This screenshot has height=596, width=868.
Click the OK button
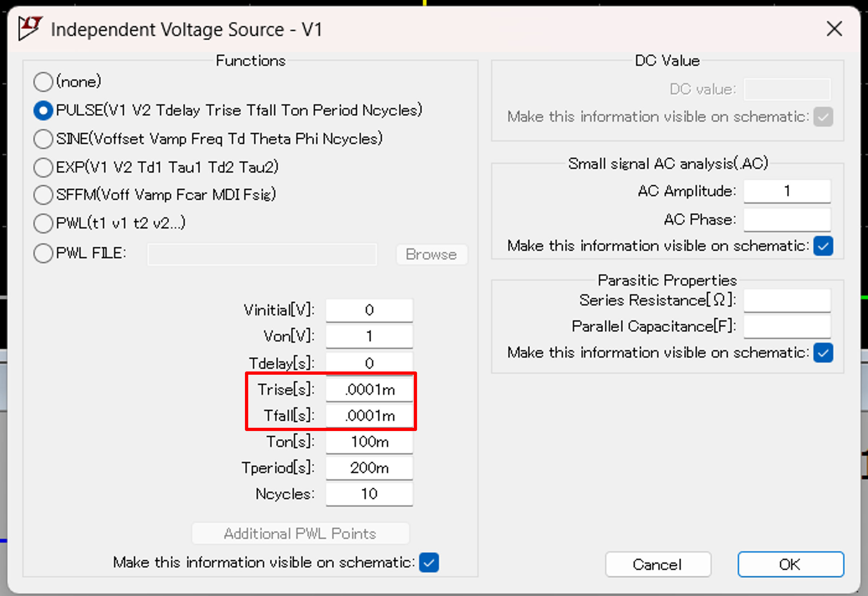(790, 564)
